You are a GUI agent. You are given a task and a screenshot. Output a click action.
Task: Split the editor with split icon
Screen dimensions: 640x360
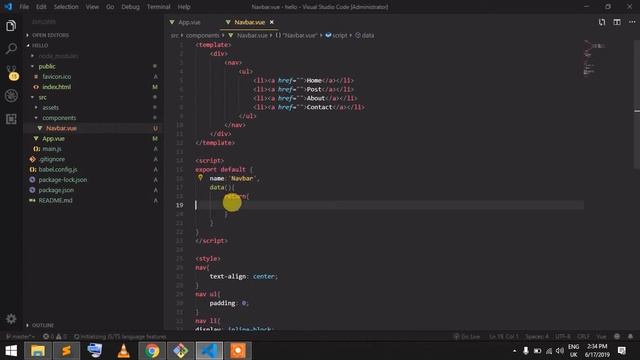click(617, 22)
